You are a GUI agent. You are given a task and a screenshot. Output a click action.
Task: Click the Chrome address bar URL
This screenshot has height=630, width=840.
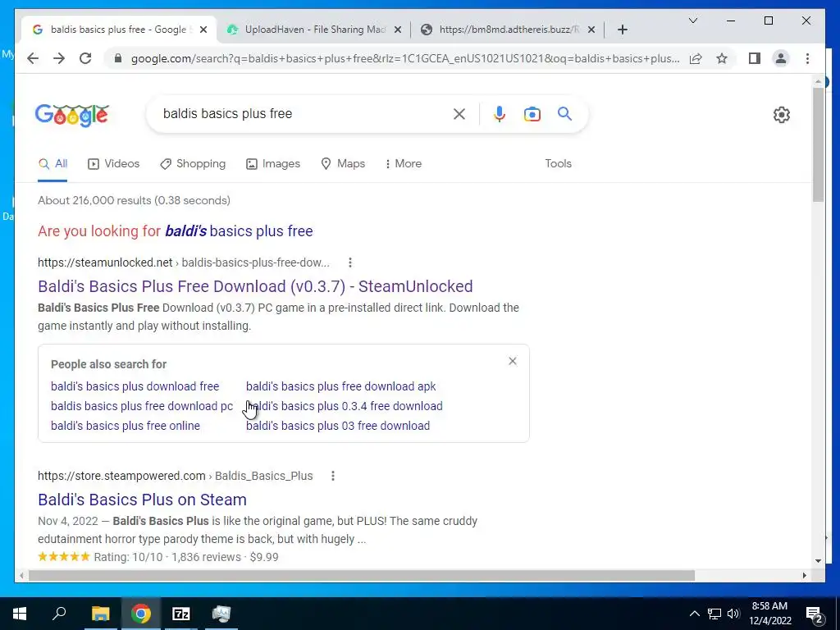point(405,58)
